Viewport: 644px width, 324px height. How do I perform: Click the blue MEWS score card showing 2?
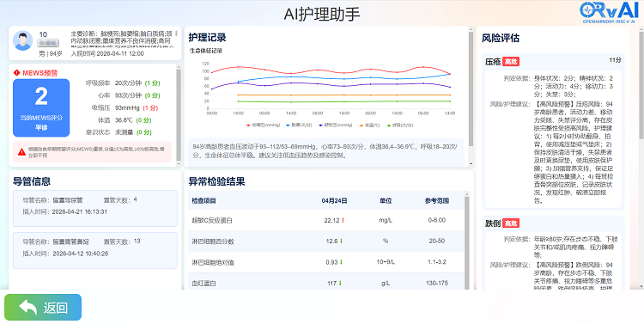tap(41, 107)
